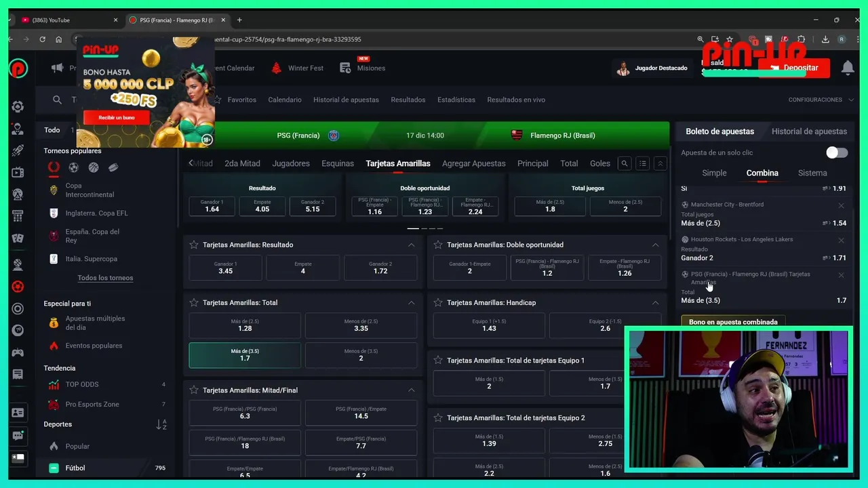
Task: Select the Más de (3.5) 1.7 odds button
Action: click(x=245, y=355)
